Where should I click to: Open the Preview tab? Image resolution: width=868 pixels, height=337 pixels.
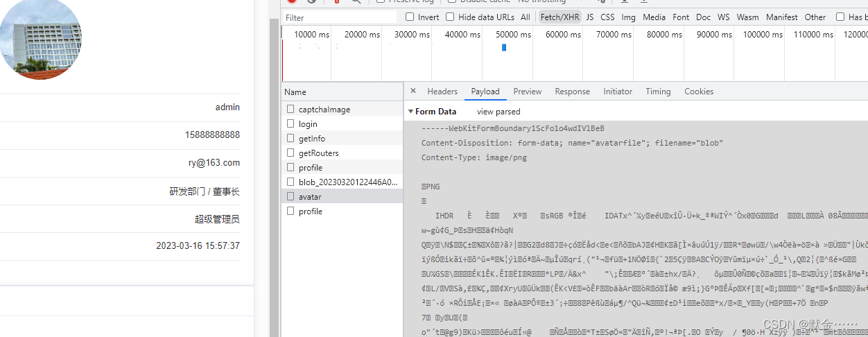(x=528, y=92)
